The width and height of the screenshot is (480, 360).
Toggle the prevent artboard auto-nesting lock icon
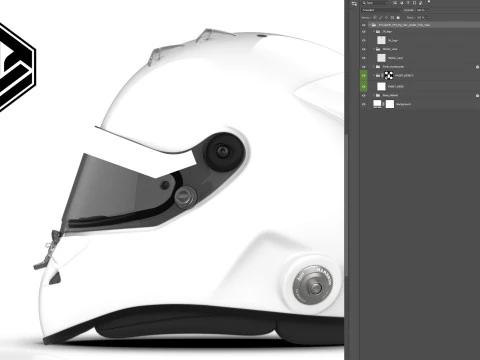392,17
